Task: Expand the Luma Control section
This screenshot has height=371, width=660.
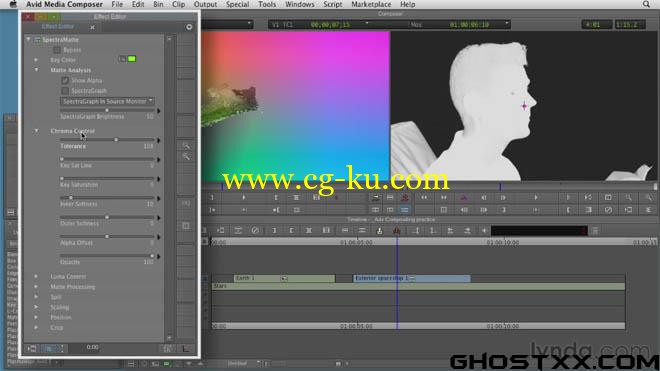Action: click(36, 276)
